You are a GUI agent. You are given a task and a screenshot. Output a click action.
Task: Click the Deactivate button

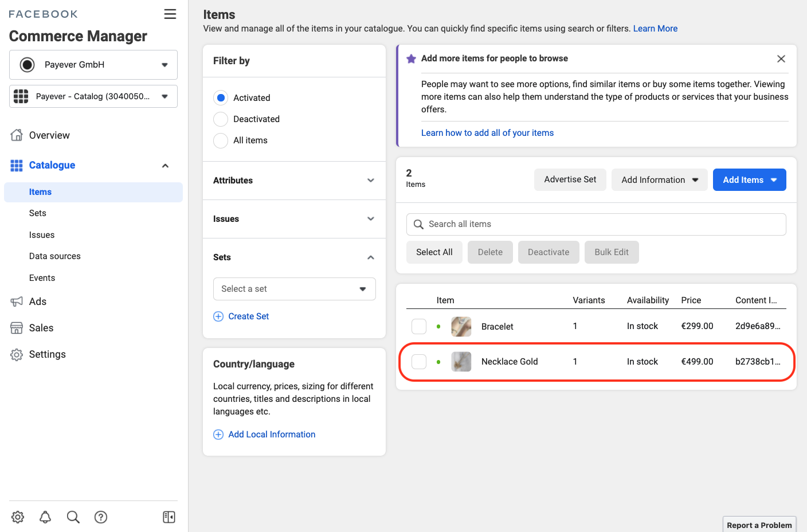point(549,252)
